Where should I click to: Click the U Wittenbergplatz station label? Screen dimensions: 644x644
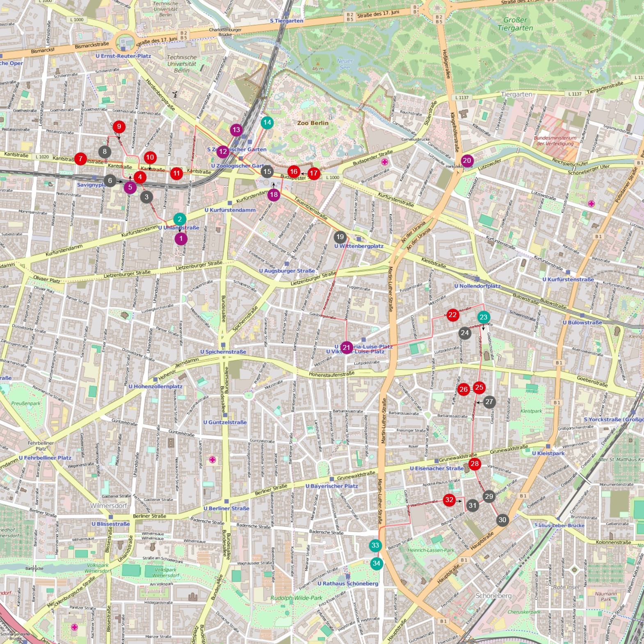click(359, 247)
